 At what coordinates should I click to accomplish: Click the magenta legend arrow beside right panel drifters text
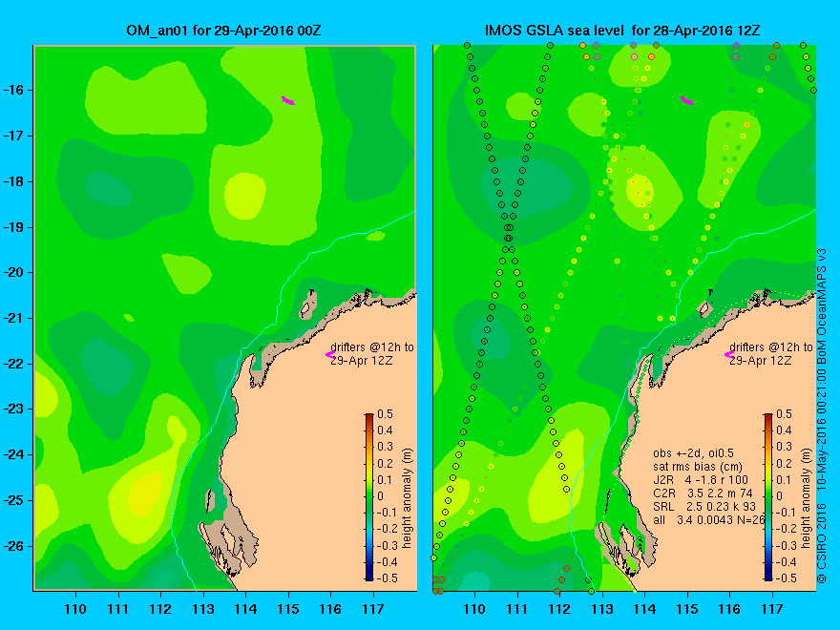coord(729,354)
